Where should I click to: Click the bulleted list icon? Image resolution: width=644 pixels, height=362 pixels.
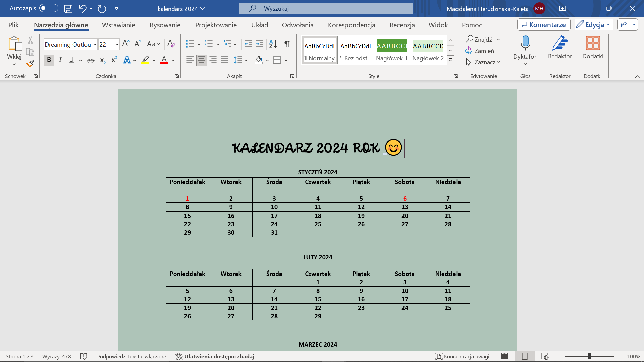(190, 44)
